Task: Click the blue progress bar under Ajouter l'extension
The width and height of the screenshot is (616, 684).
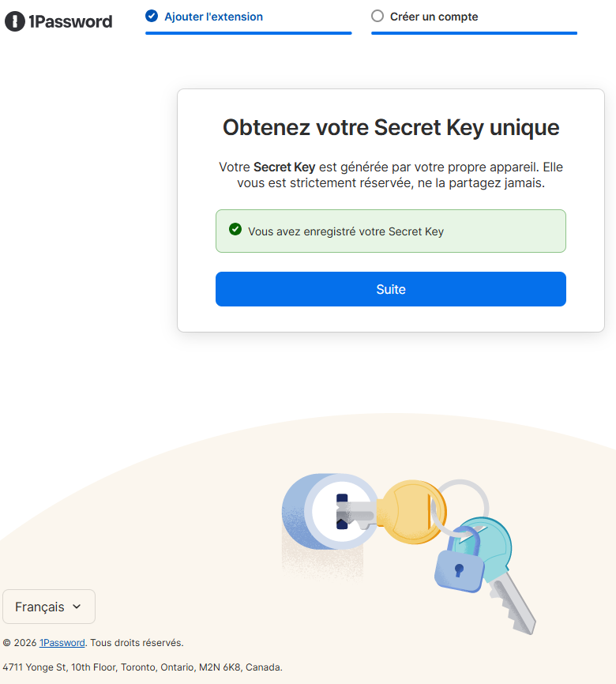Action: coord(248,32)
